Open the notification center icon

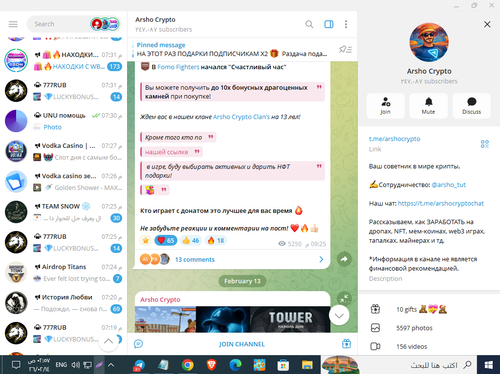pos(16,365)
